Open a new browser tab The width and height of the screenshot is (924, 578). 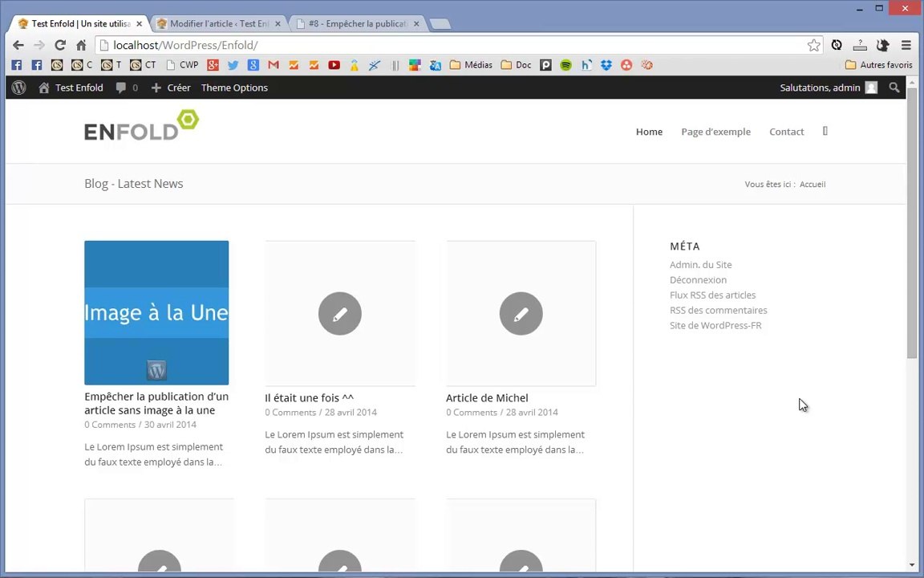pos(440,24)
